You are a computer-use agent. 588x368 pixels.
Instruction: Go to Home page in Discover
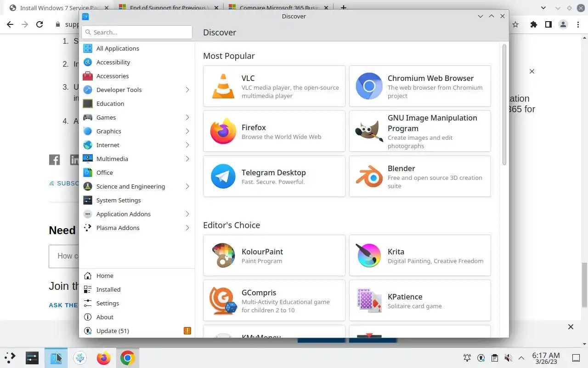[137, 276]
